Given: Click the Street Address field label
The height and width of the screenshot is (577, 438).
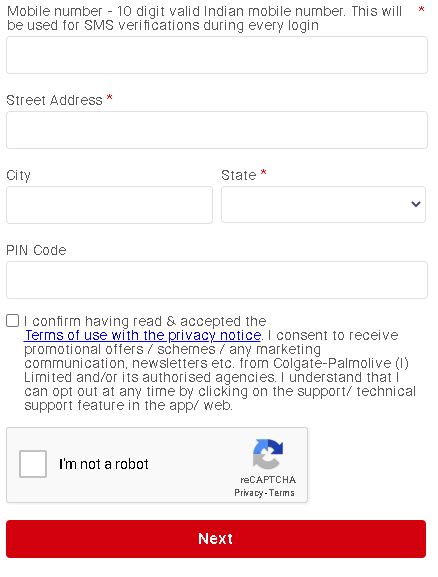Looking at the screenshot, I should [54, 100].
